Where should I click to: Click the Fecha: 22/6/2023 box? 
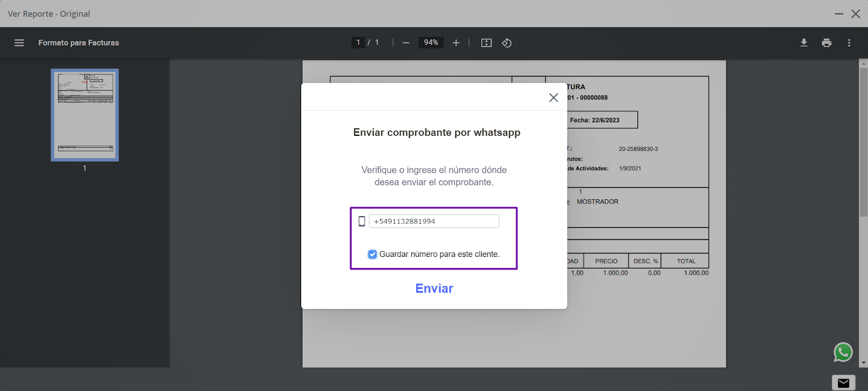click(x=602, y=120)
